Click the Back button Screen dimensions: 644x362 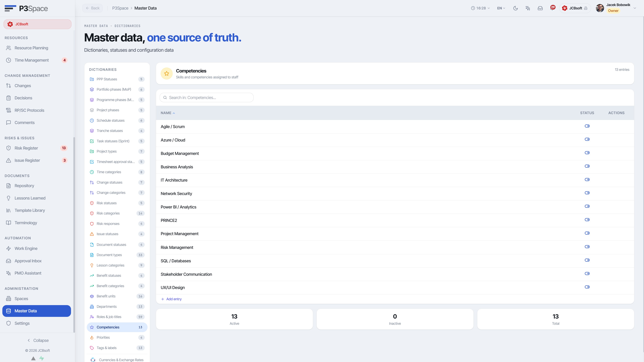[x=92, y=8]
